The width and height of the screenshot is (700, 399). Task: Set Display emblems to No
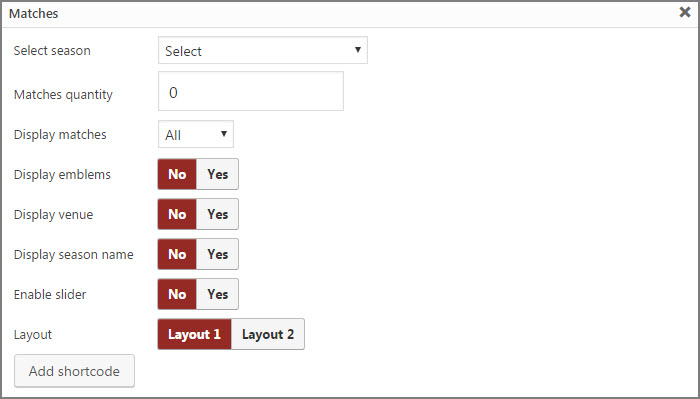177,174
